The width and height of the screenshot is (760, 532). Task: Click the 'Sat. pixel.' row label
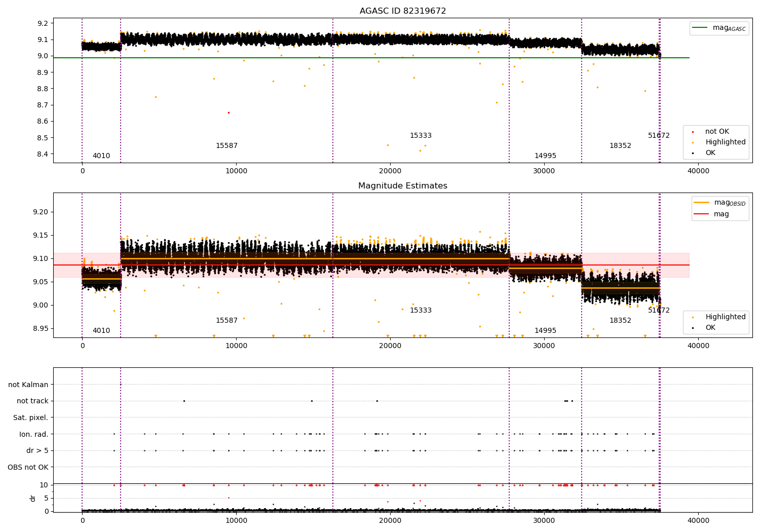(x=31, y=417)
